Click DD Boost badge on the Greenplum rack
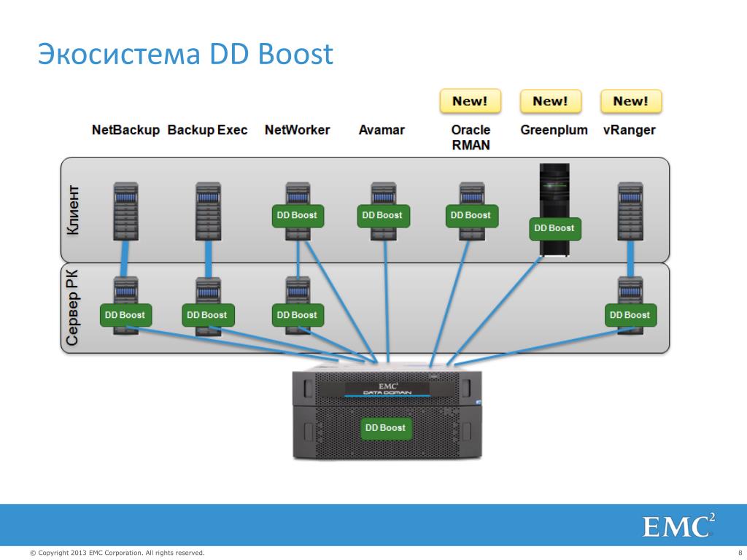 555,228
